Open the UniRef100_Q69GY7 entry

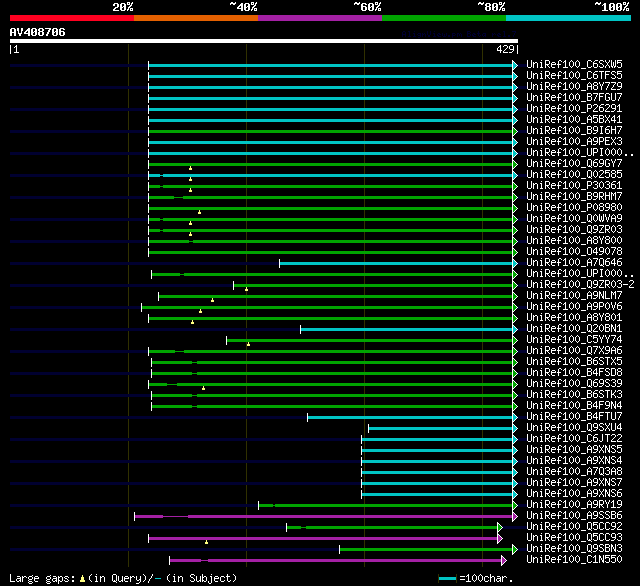pyautogui.click(x=574, y=164)
